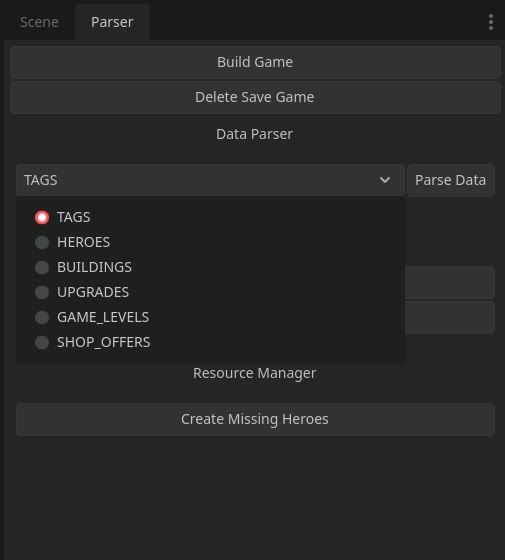Viewport: 505px width, 560px height.
Task: Collapse the TAGS data type dropdown
Action: 210,180
